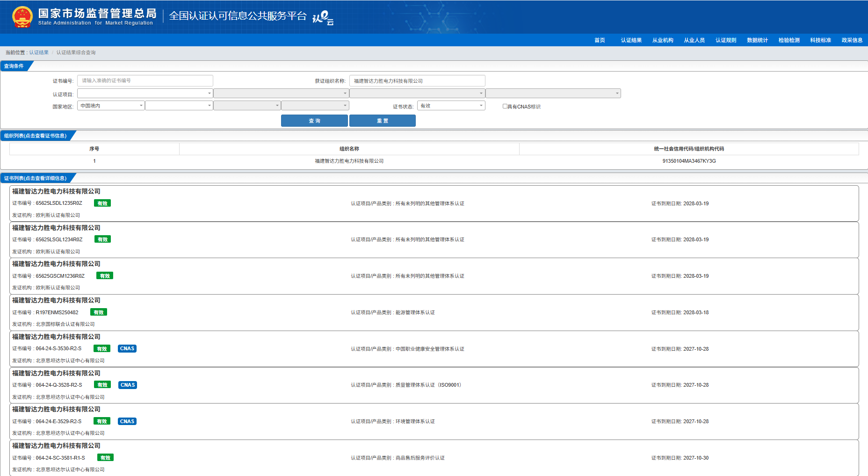Image resolution: width=868 pixels, height=476 pixels.
Task: Expand the 国家地区 dropdown showing 中国境内
Action: pos(111,106)
